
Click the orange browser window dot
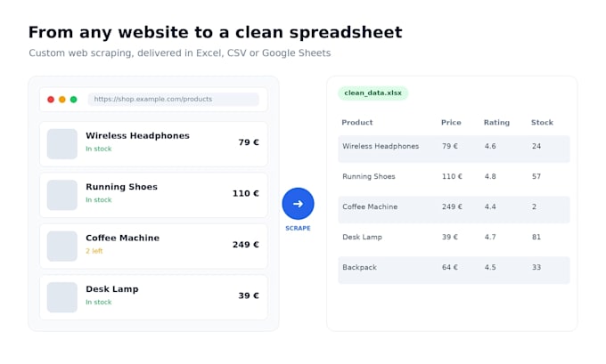pyautogui.click(x=61, y=100)
